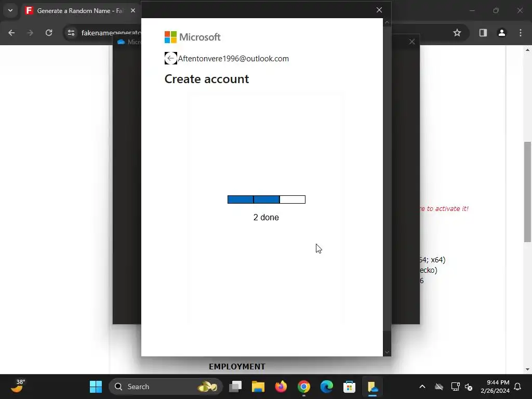
Task: Open the notifications bell icon
Action: (x=518, y=387)
